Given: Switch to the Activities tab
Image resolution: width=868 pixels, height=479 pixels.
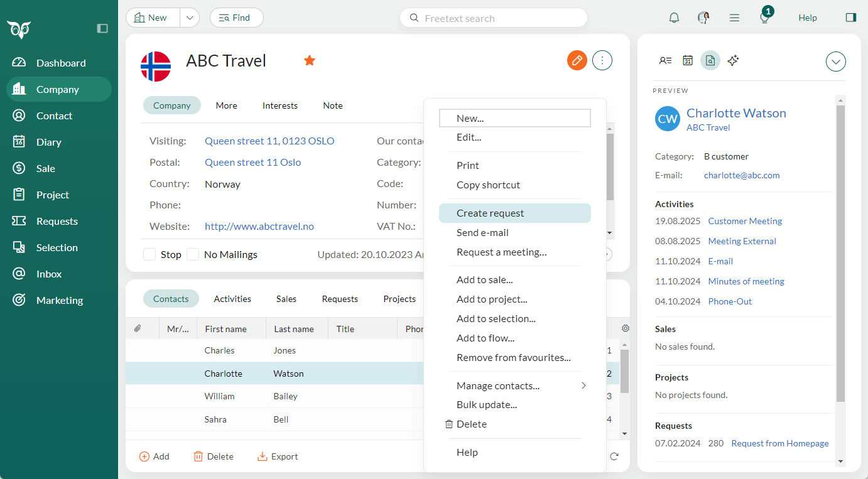Looking at the screenshot, I should click(232, 299).
